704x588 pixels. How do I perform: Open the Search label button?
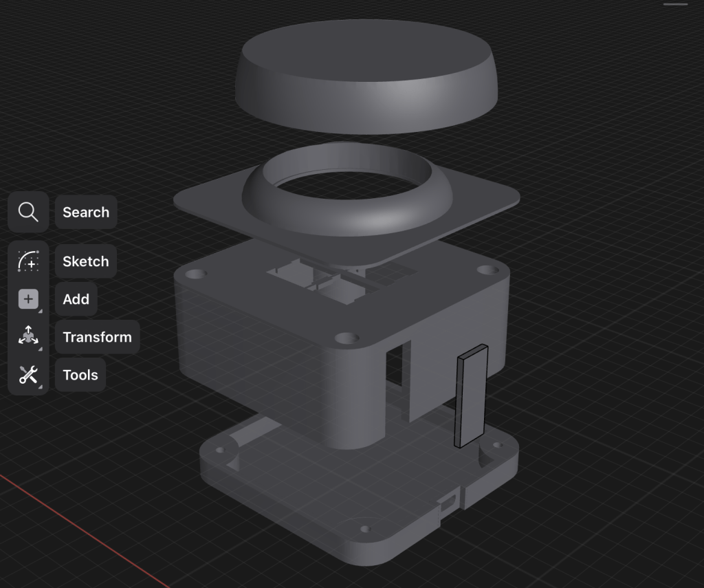[86, 212]
